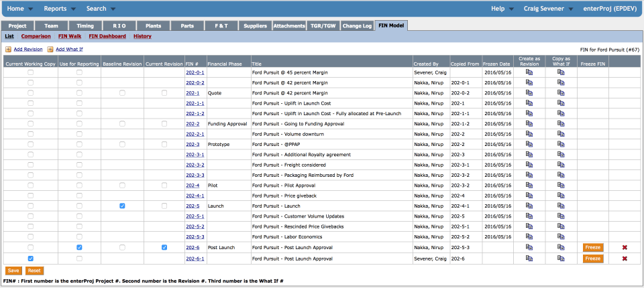This screenshot has height=288, width=644.
Task: Click the Save button
Action: click(x=13, y=271)
